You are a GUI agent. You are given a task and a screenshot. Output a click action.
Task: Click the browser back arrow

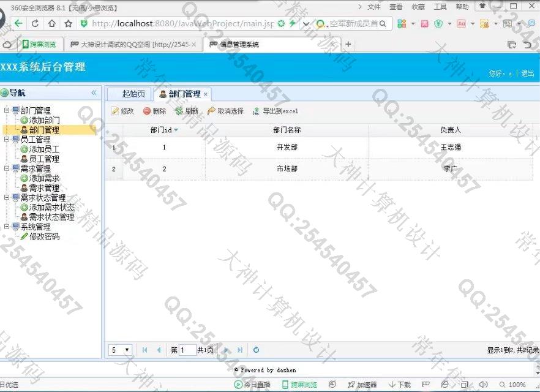click(18, 23)
